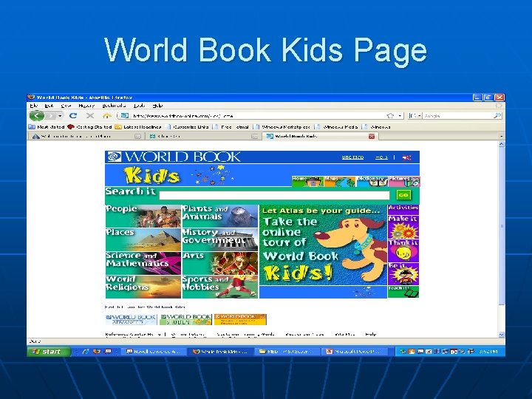
Task: Click the Windows Marketplace bookmark
Action: [282, 127]
